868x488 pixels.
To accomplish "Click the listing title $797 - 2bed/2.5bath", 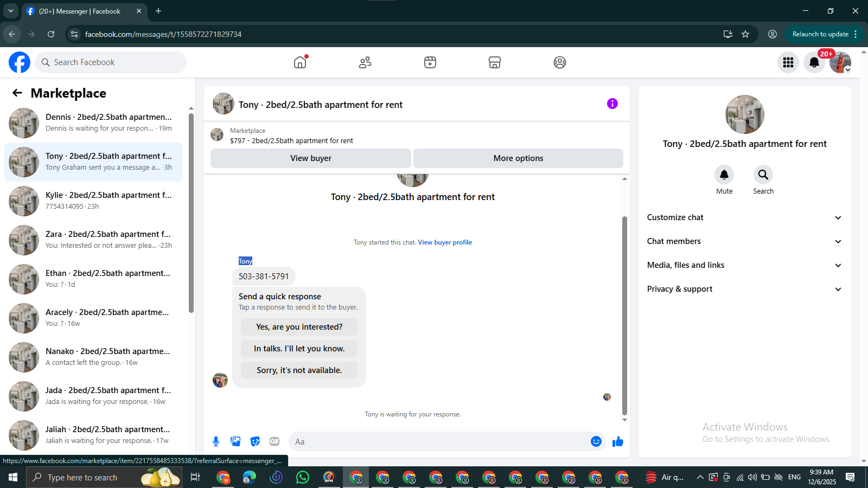I will 291,141.
